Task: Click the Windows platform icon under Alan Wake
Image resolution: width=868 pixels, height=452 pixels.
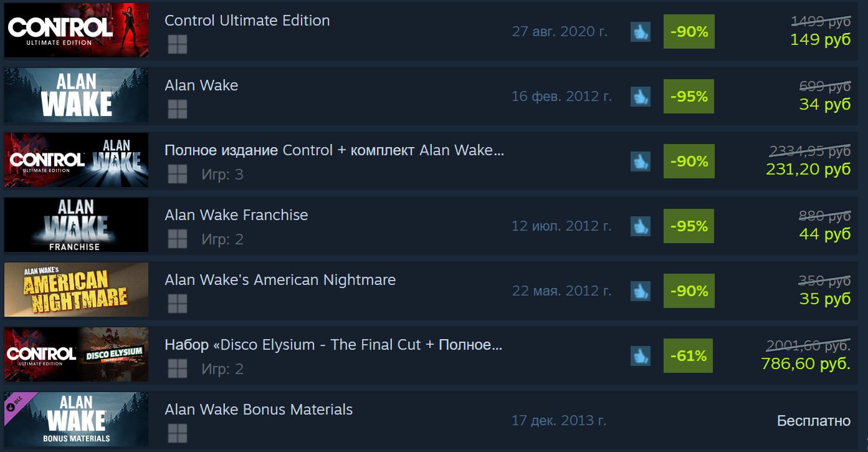Action: click(178, 109)
